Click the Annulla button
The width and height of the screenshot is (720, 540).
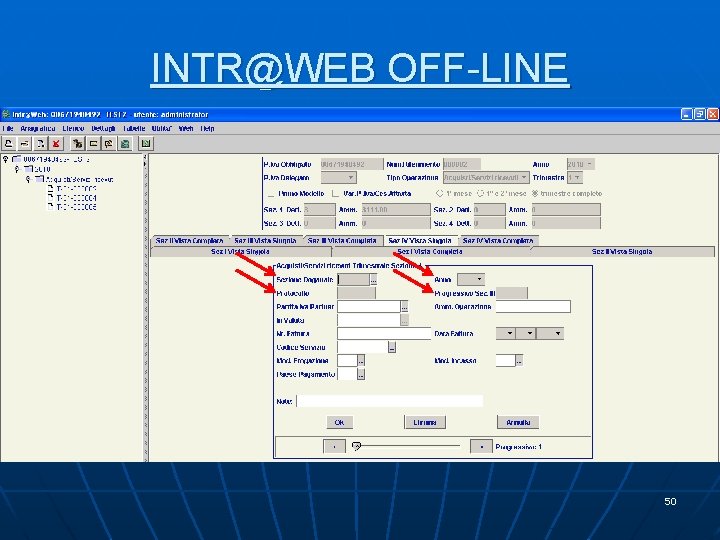tap(518, 422)
